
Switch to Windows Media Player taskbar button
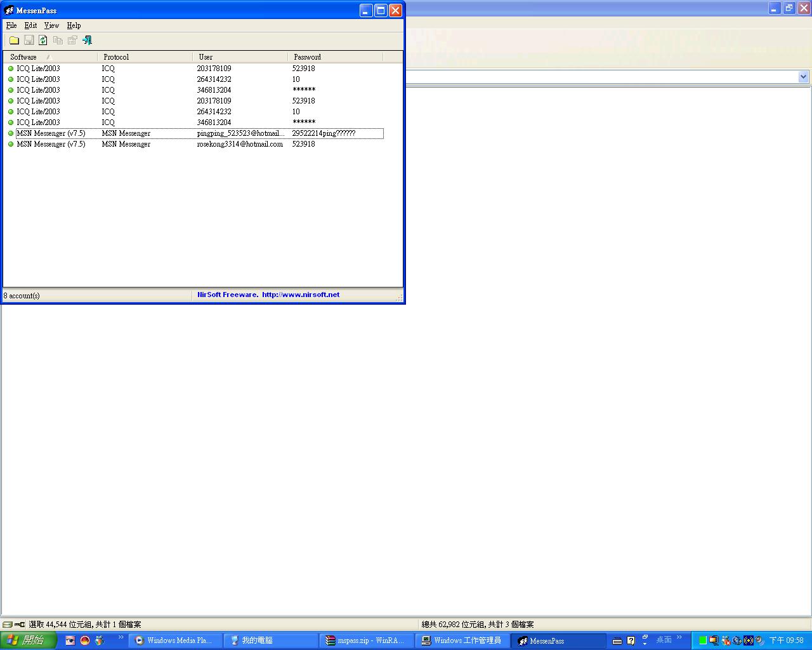click(175, 640)
